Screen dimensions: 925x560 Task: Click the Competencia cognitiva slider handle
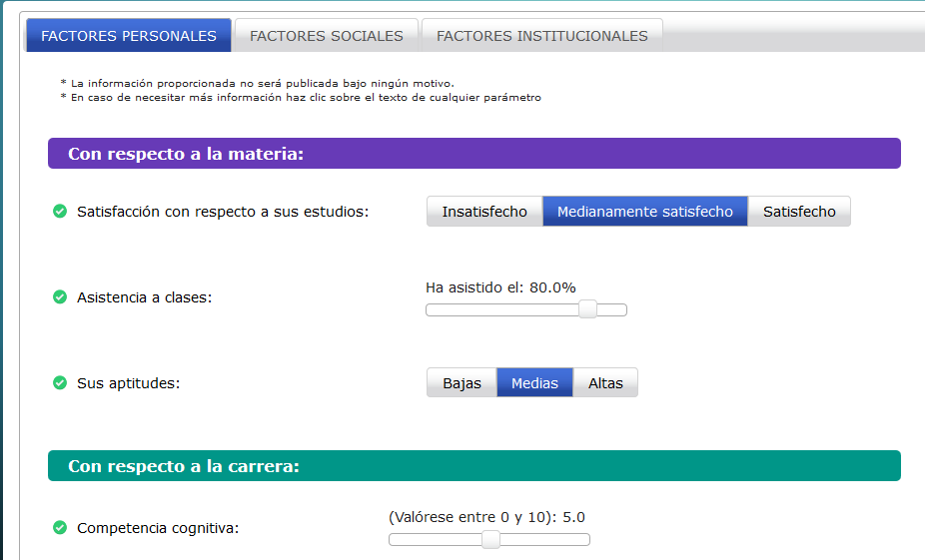pyautogui.click(x=490, y=539)
